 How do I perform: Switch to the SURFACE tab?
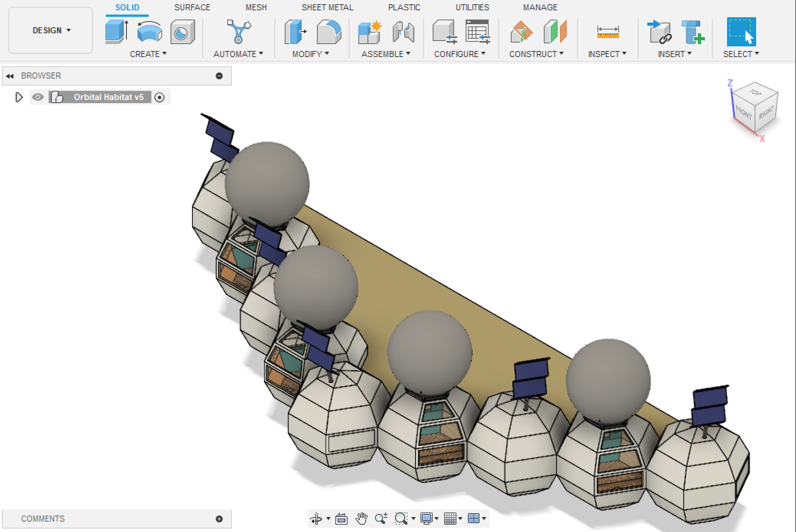[x=192, y=7]
